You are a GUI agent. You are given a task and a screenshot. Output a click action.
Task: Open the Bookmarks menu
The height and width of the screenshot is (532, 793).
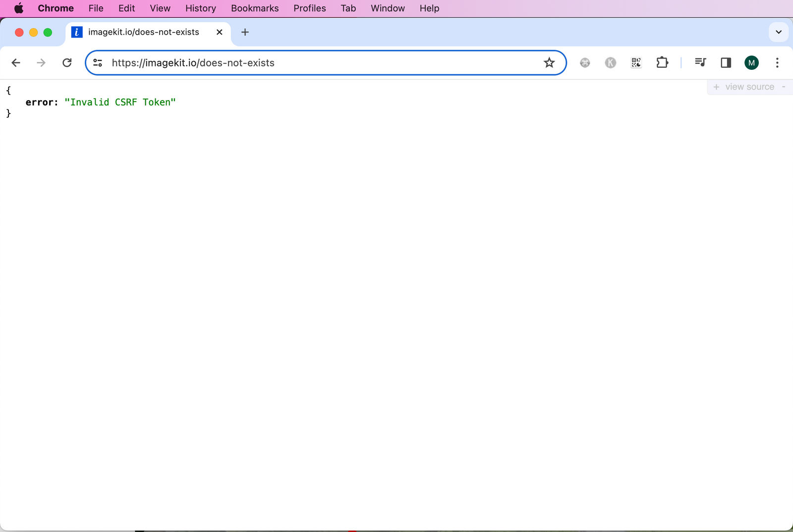pos(254,8)
